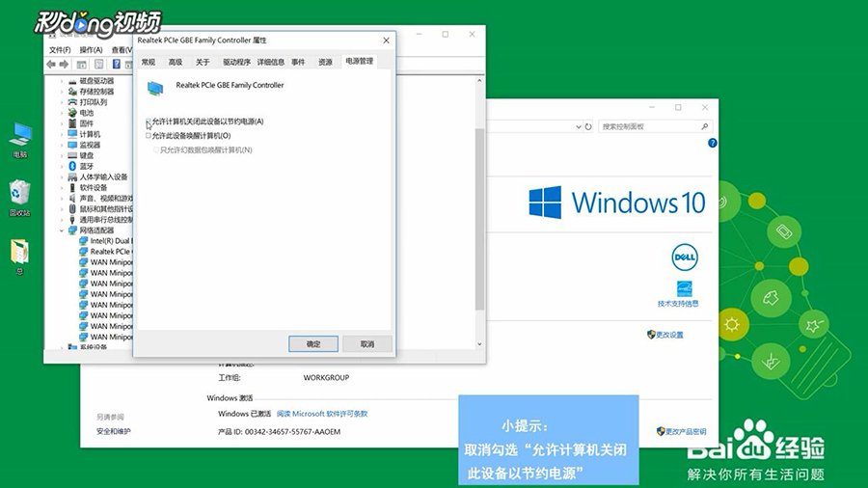Switch to the 资源 tab

(x=326, y=62)
